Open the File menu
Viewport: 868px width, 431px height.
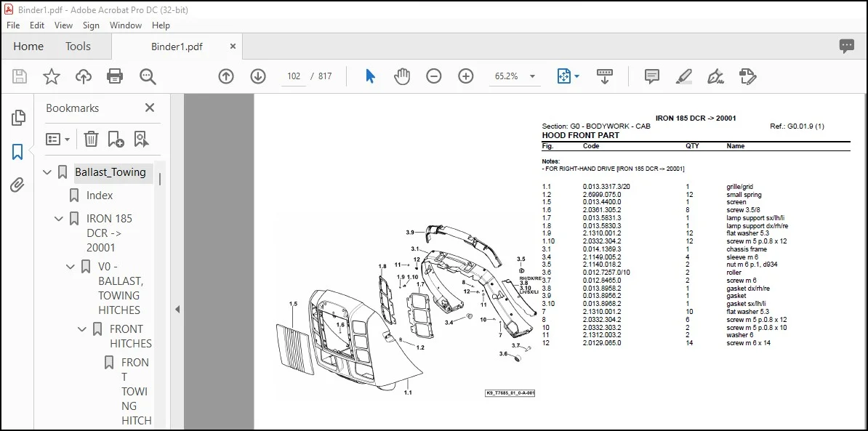click(13, 25)
